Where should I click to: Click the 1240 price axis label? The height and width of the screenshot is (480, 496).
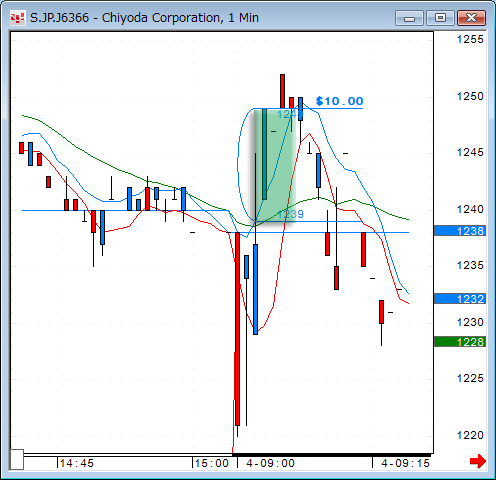click(x=470, y=209)
